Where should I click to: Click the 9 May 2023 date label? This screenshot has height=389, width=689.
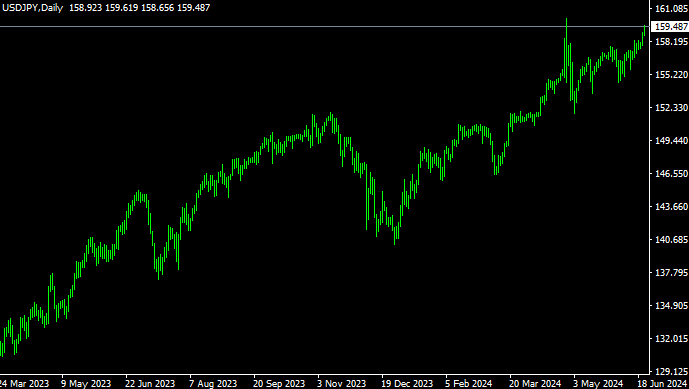[x=86, y=384]
